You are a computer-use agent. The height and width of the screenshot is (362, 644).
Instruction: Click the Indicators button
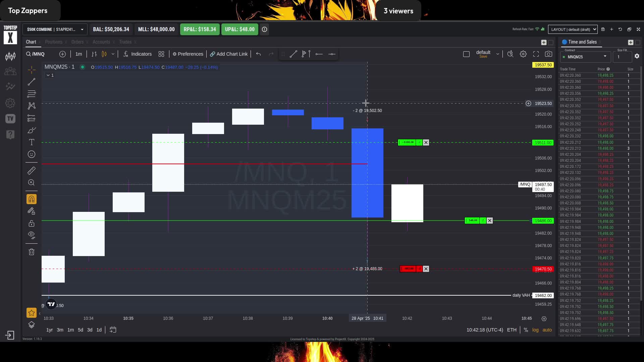tap(138, 54)
